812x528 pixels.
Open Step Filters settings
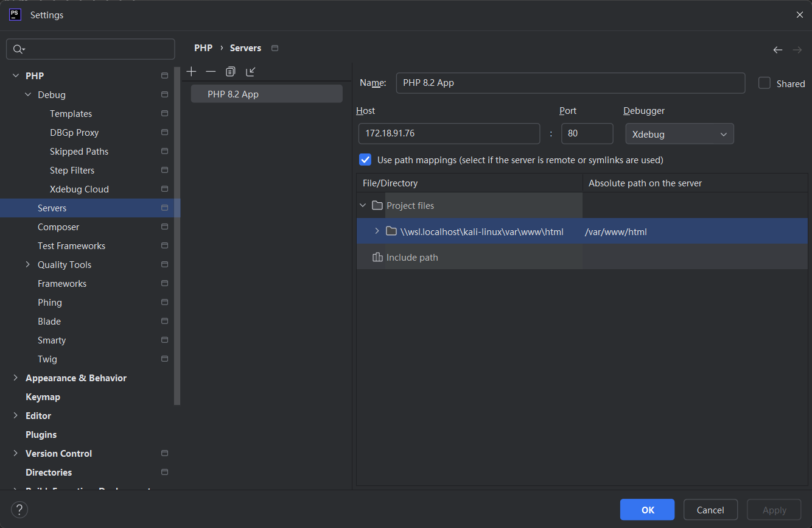click(72, 170)
